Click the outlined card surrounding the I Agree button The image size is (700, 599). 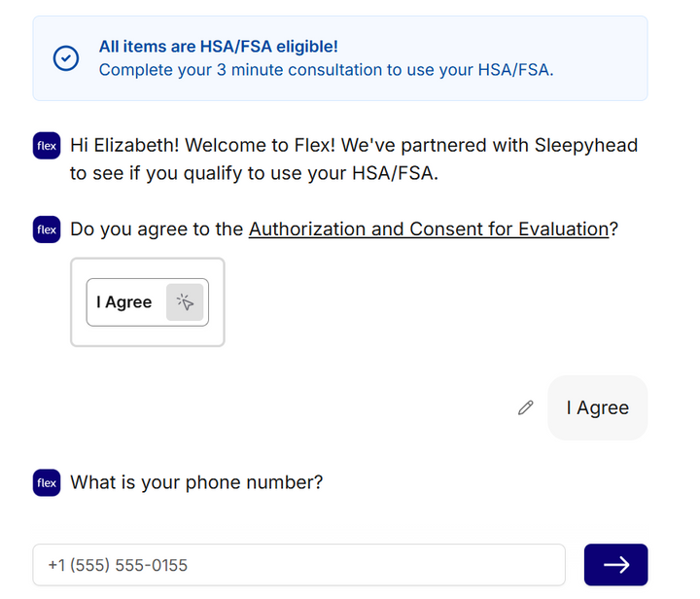[148, 335]
